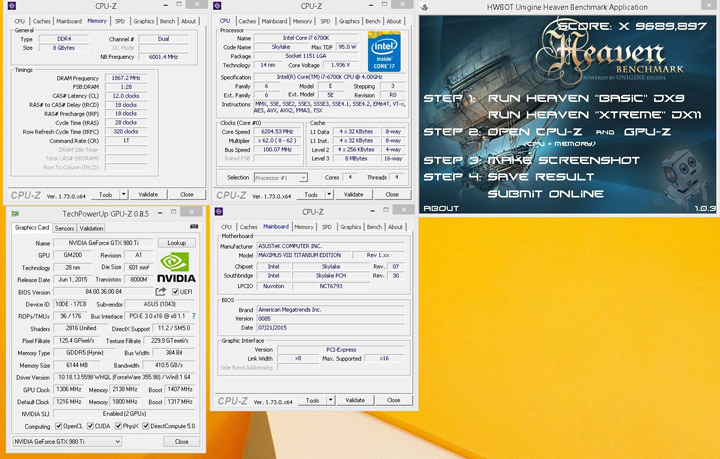The image size is (720, 459).
Task: Click the Core Speed value 6204.53 MHz
Action: 277,132
